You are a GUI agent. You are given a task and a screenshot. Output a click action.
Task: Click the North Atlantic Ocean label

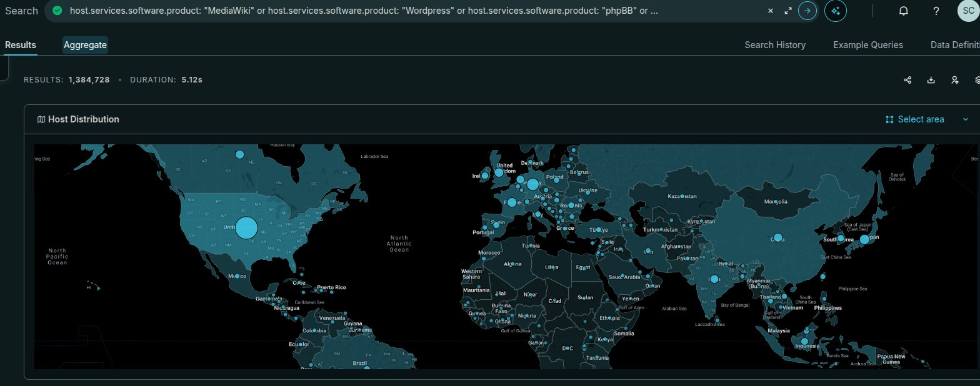399,244
